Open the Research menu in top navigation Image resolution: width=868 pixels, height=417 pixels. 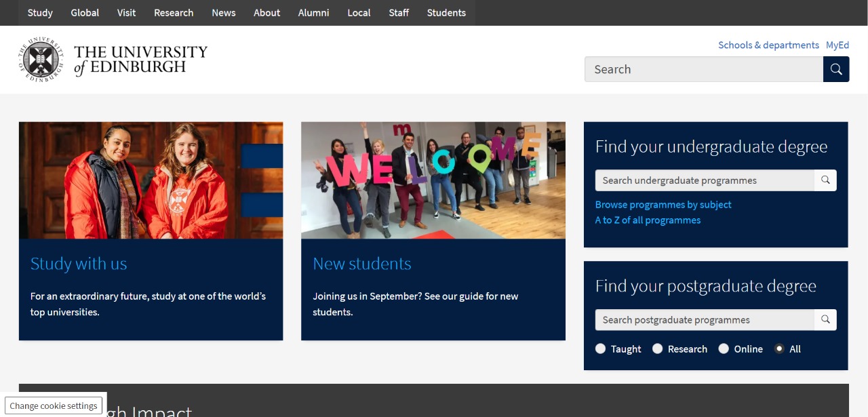tap(174, 13)
